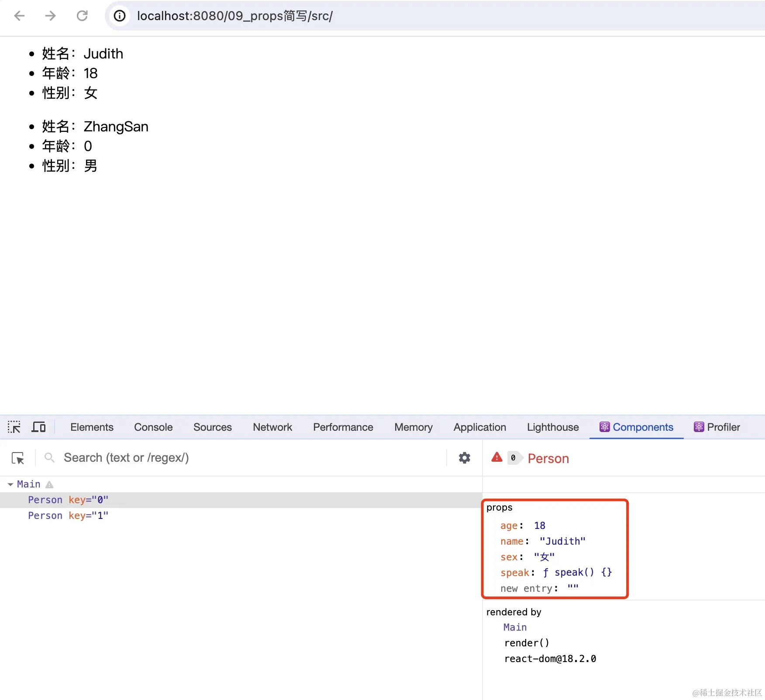Click react-dom@18.2.0 in rendered by list
The height and width of the screenshot is (700, 765).
tap(550, 659)
